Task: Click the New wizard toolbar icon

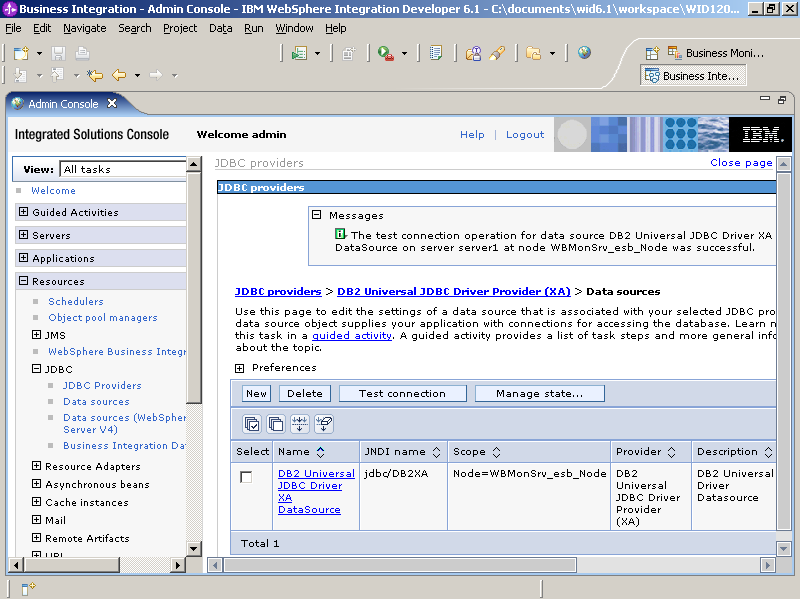Action: (21, 53)
